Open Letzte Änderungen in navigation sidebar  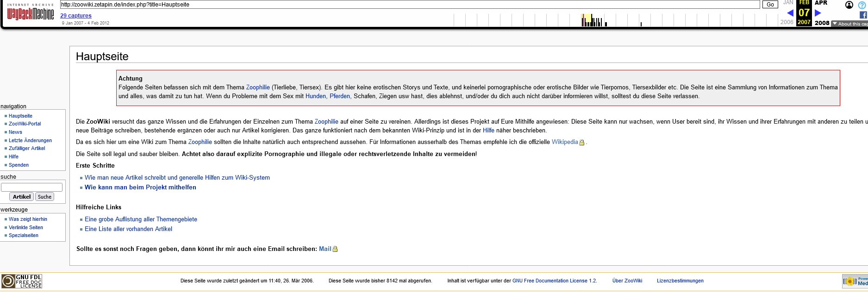coord(30,140)
